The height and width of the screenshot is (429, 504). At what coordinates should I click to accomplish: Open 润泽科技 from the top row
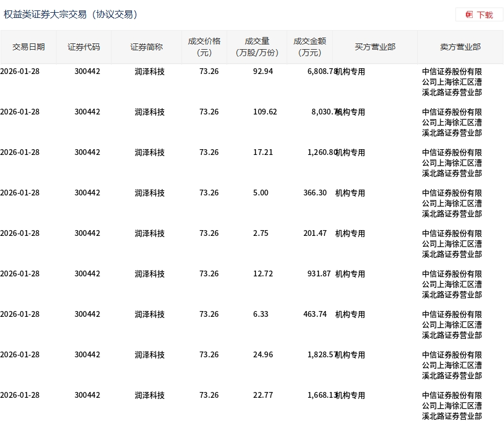point(149,71)
